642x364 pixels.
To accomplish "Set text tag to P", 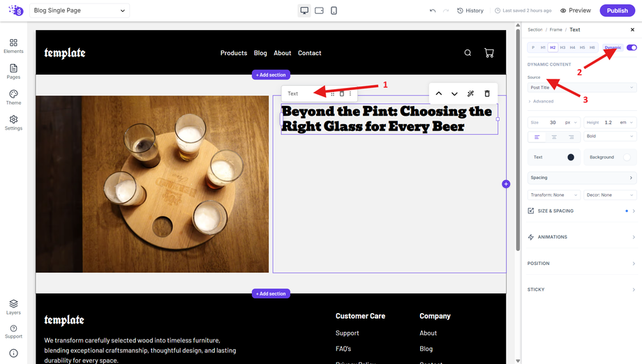I will 533,47.
